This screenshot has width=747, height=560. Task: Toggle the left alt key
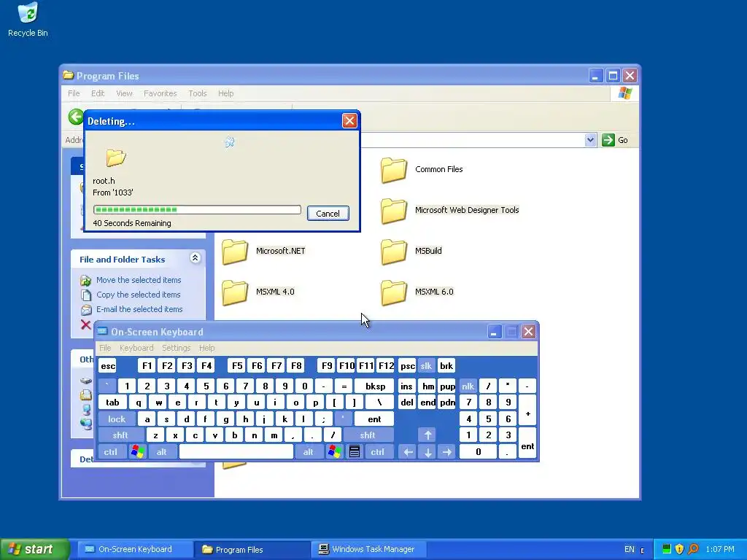tap(162, 452)
